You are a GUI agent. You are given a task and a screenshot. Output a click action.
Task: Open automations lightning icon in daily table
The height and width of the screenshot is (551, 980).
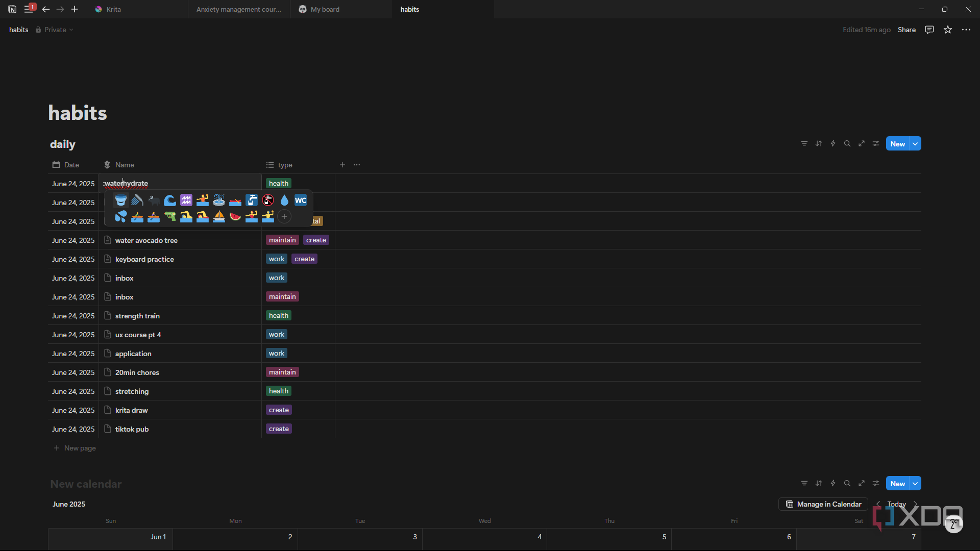click(x=833, y=144)
